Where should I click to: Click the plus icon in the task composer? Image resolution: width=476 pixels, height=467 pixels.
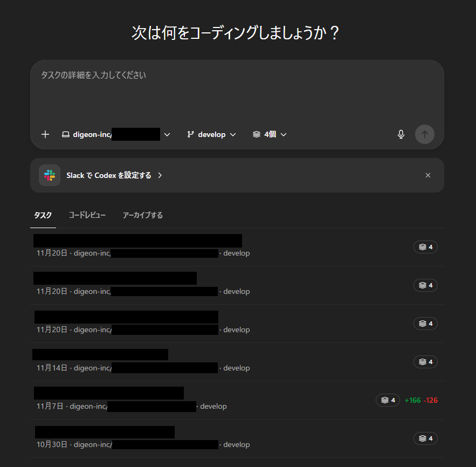tap(45, 134)
